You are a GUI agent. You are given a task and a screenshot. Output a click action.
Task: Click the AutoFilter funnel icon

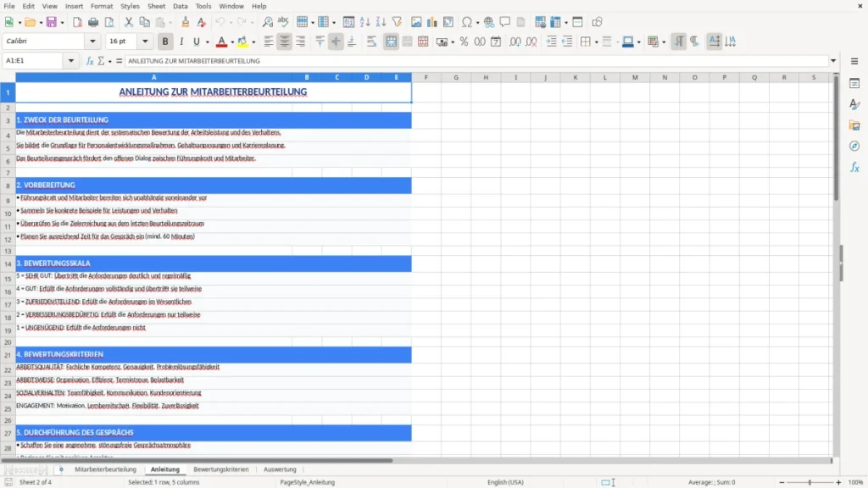[397, 22]
